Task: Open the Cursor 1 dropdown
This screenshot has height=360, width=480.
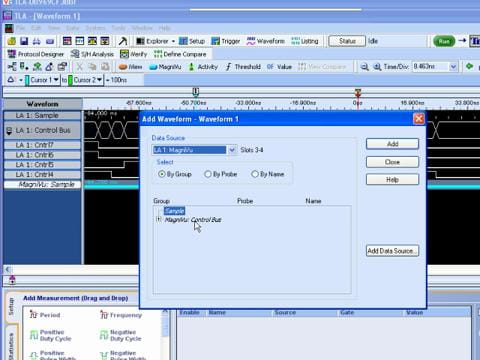Action: pyautogui.click(x=56, y=80)
